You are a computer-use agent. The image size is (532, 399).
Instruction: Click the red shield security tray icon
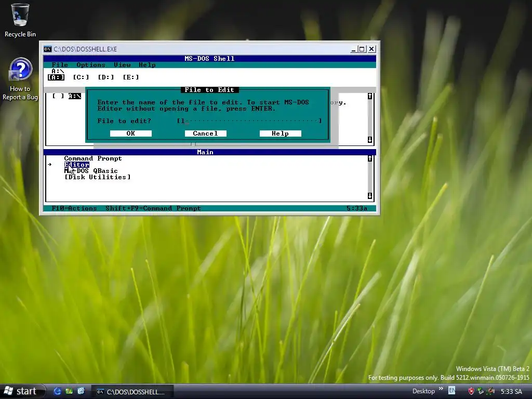coord(471,391)
